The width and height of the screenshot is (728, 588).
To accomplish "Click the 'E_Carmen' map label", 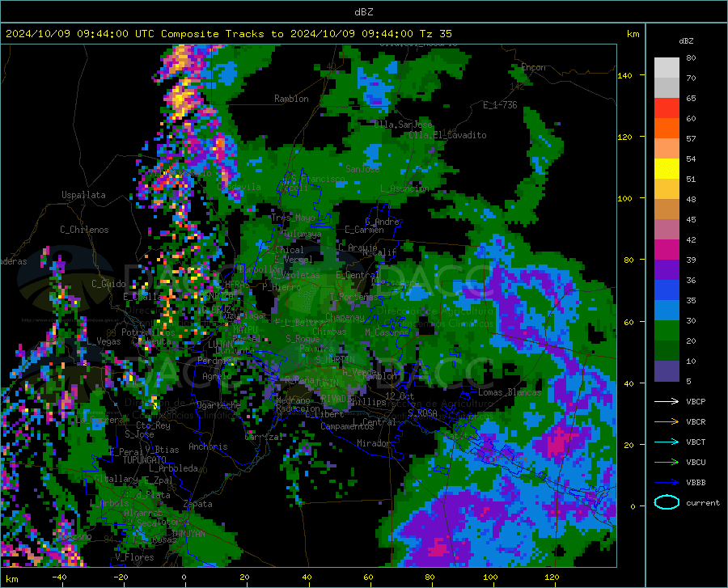I will point(364,230).
